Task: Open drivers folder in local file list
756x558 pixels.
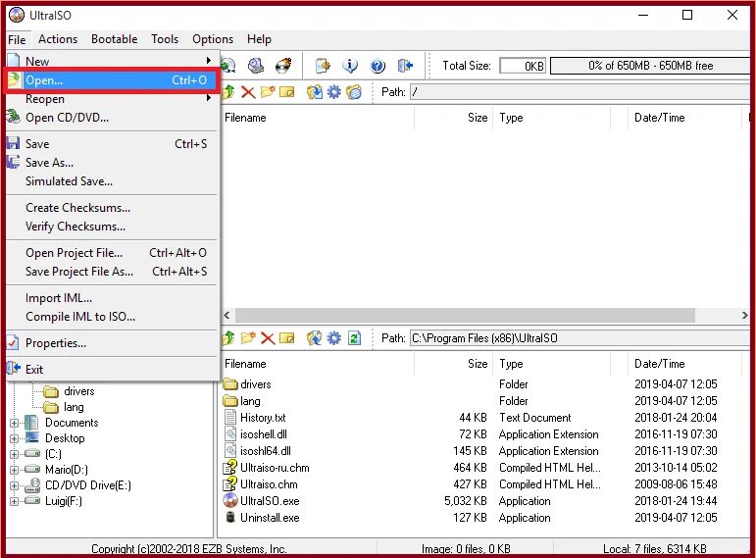Action: (255, 384)
